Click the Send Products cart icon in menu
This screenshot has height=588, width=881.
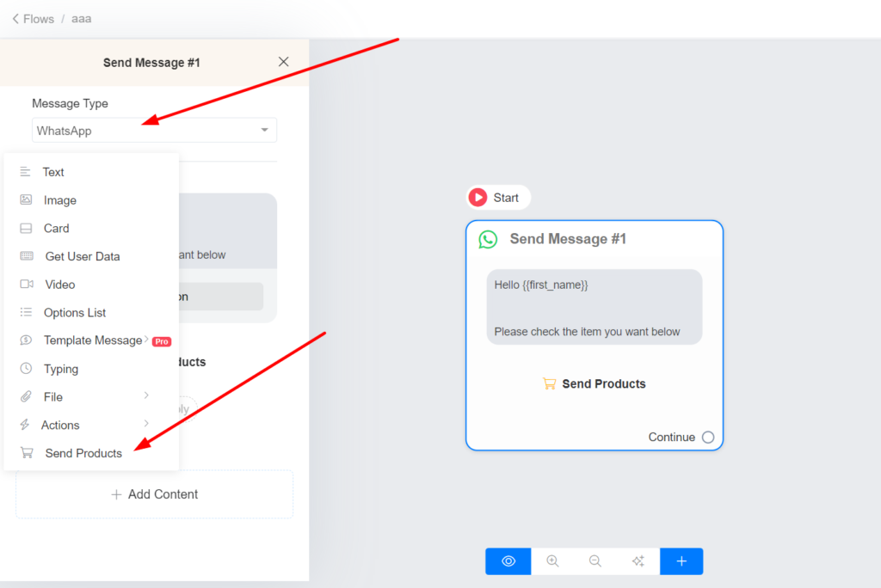27,453
